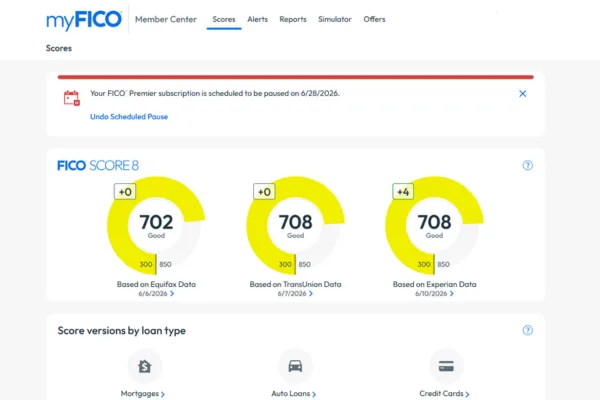Click the FICO SCORE 8 heading
This screenshot has width=600, height=400.
point(98,165)
